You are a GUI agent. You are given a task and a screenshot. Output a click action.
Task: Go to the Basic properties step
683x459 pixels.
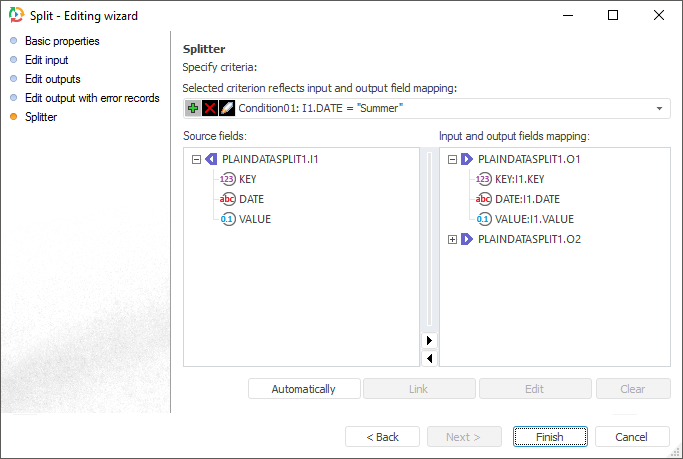(x=62, y=41)
